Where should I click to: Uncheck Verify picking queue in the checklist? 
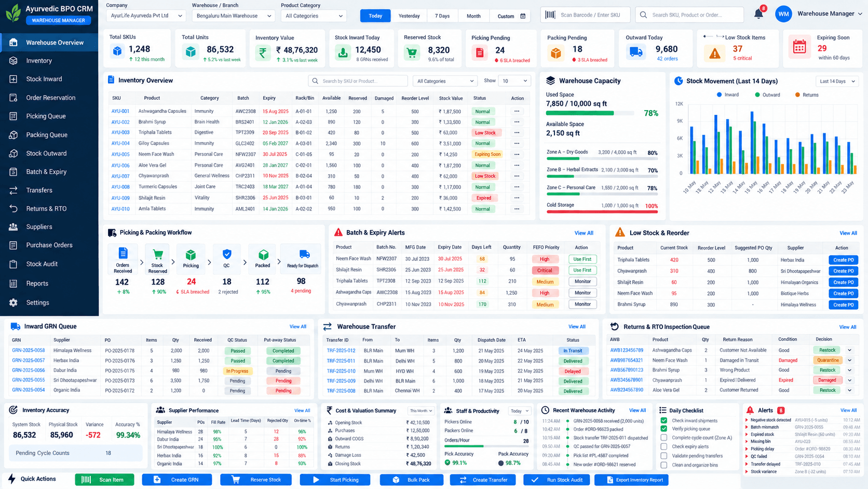(663, 429)
